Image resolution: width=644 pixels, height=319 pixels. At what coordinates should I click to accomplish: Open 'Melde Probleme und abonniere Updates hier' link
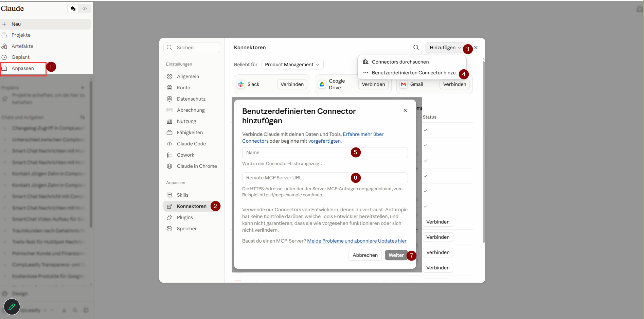tap(357, 241)
